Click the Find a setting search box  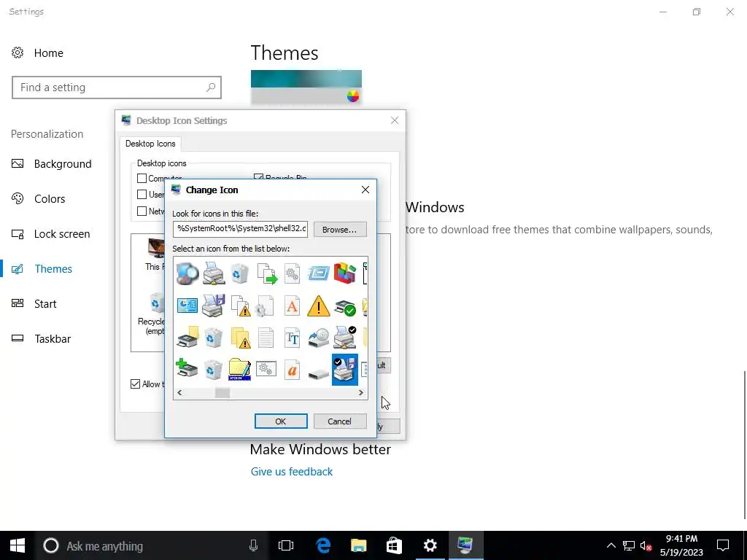pos(117,87)
